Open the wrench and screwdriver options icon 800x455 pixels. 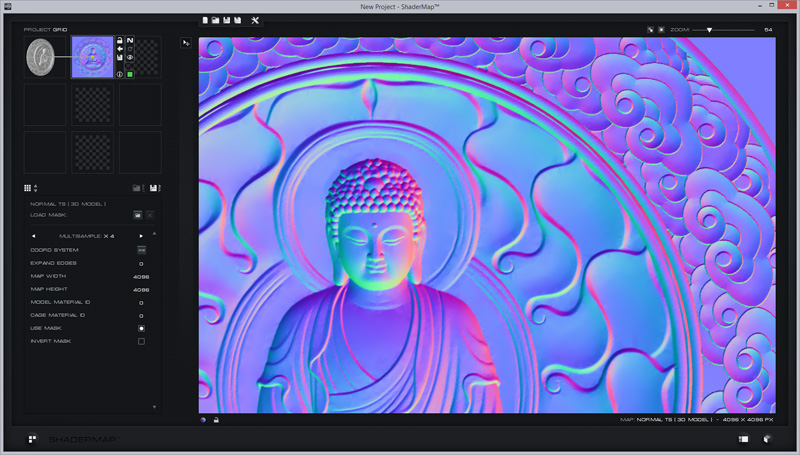[x=255, y=20]
